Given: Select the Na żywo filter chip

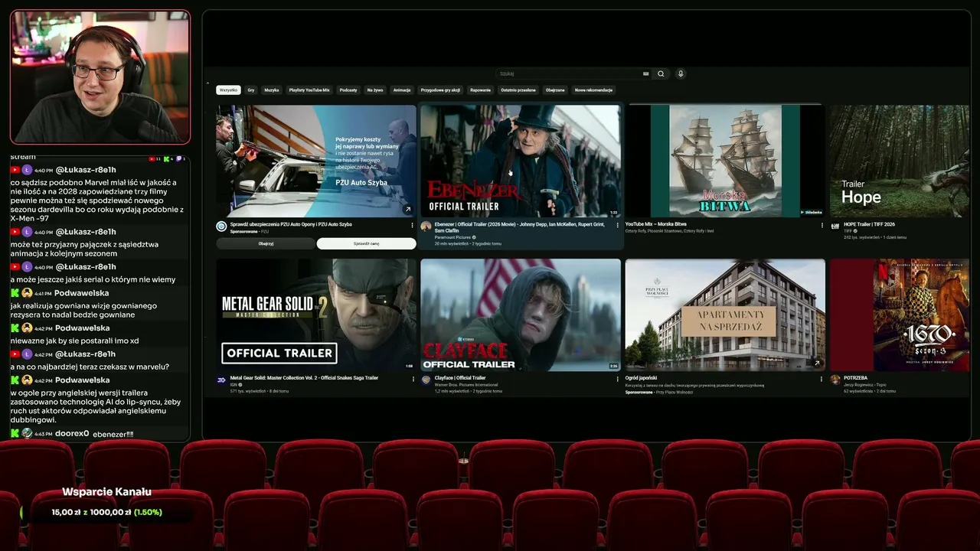Looking at the screenshot, I should coord(375,90).
